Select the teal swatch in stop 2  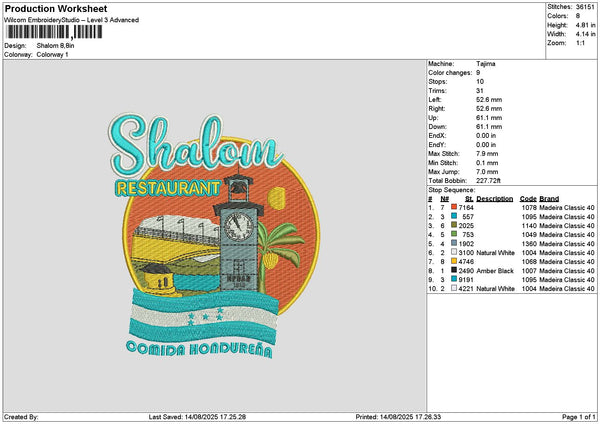click(455, 216)
